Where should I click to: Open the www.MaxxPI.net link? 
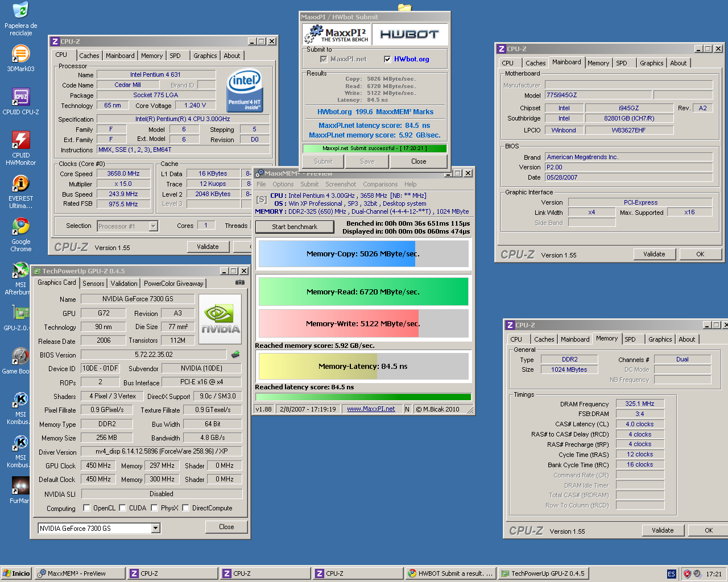click(x=371, y=409)
